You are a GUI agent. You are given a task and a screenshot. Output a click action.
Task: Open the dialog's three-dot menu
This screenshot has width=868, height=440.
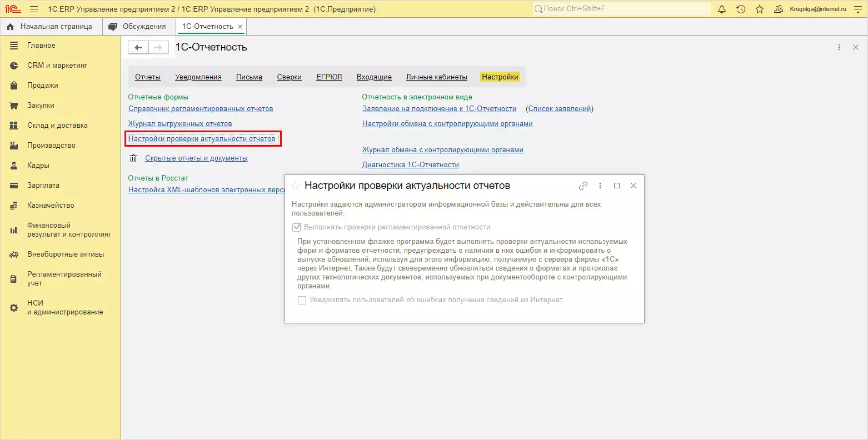click(x=600, y=186)
